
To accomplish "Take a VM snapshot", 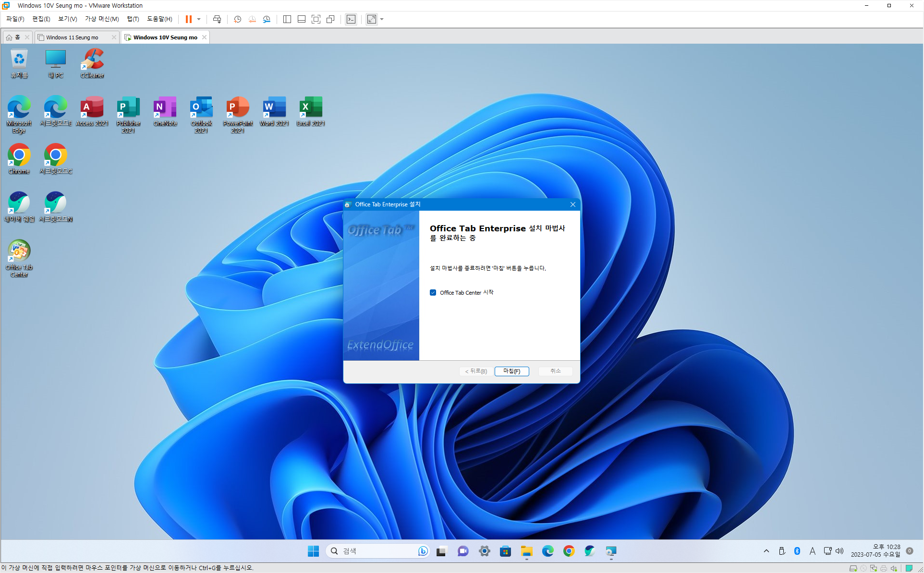I will [237, 19].
